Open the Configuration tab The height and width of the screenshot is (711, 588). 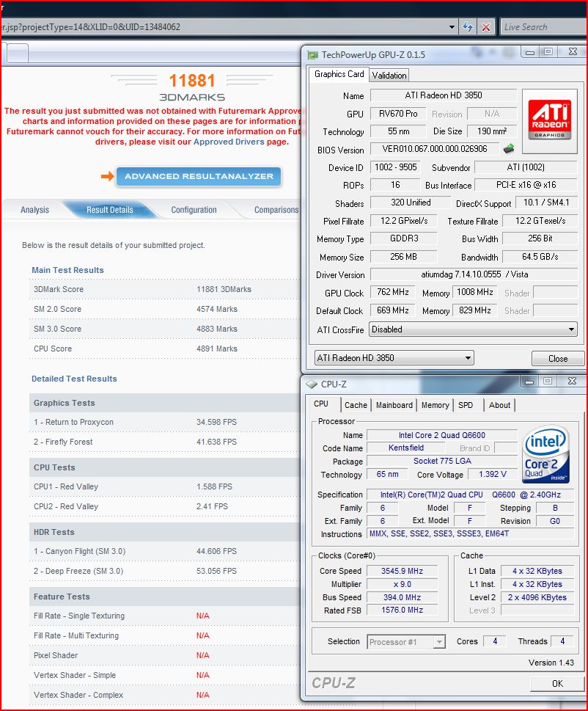click(x=194, y=210)
